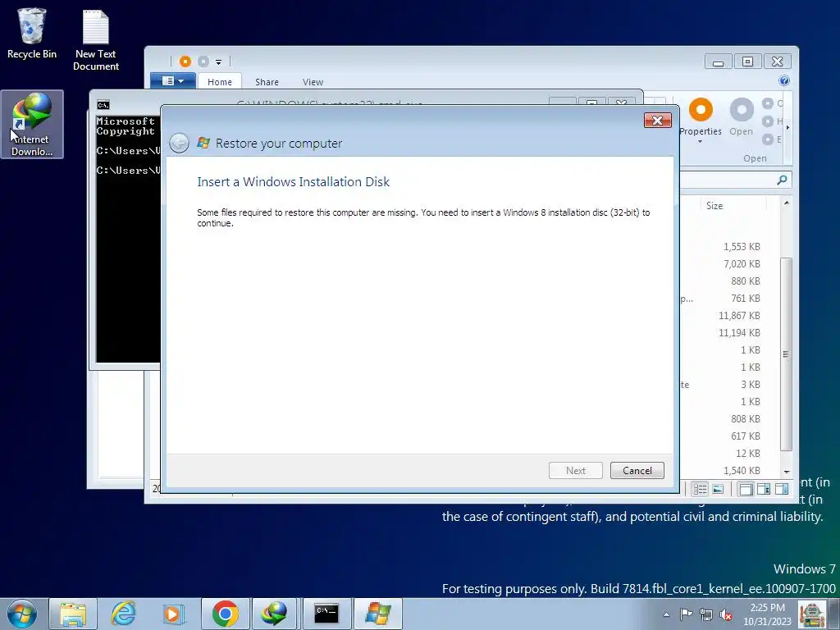Expand the Properties dropdown arrow
This screenshot has height=630, width=840.
point(701,142)
